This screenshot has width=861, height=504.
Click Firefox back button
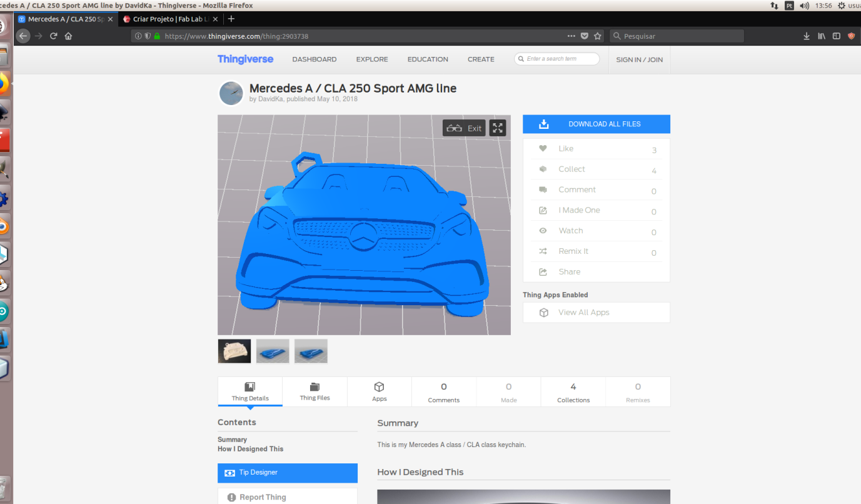23,36
